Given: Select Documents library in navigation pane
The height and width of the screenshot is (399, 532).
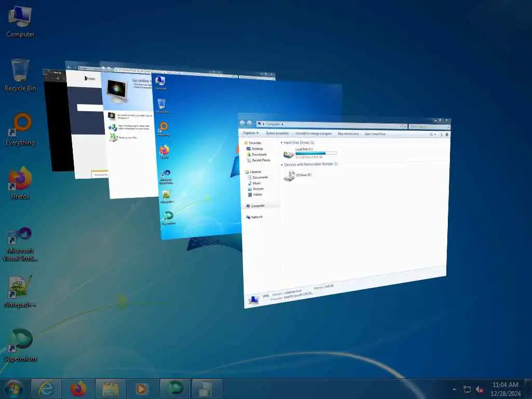Looking at the screenshot, I should click(258, 178).
